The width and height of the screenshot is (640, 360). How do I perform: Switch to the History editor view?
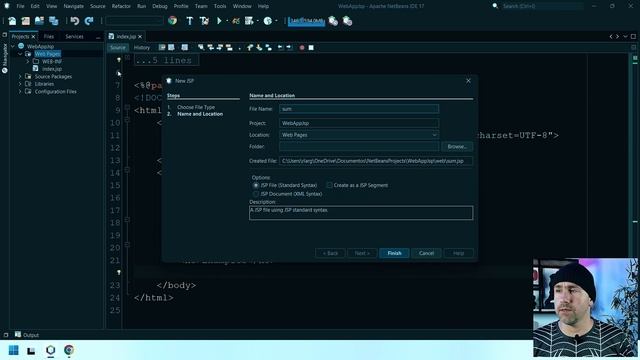(142, 48)
